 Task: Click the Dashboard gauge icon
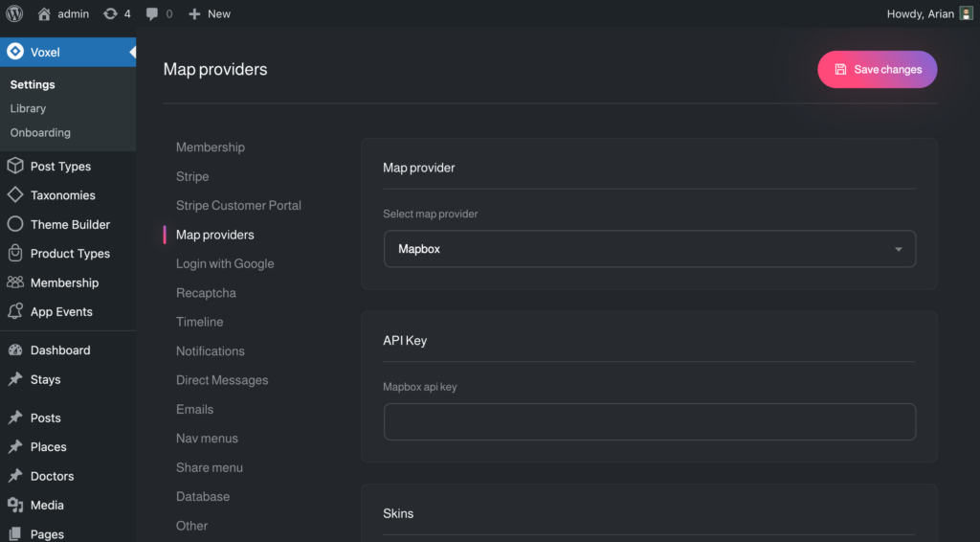(x=14, y=350)
